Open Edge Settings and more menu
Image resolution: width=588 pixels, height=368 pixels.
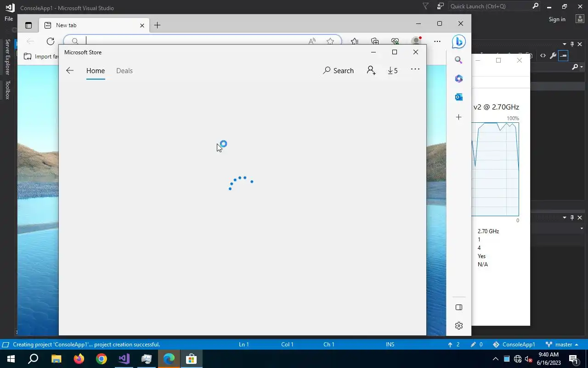click(x=437, y=41)
